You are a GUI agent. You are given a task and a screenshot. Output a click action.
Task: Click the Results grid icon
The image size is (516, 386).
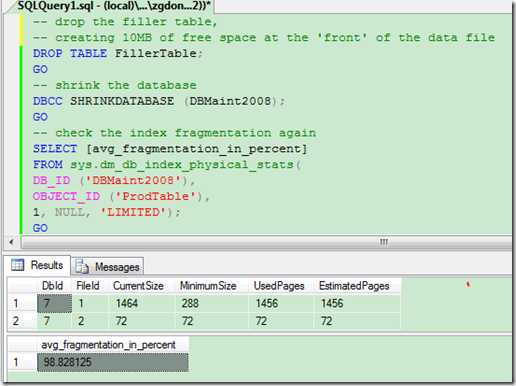[x=18, y=265]
